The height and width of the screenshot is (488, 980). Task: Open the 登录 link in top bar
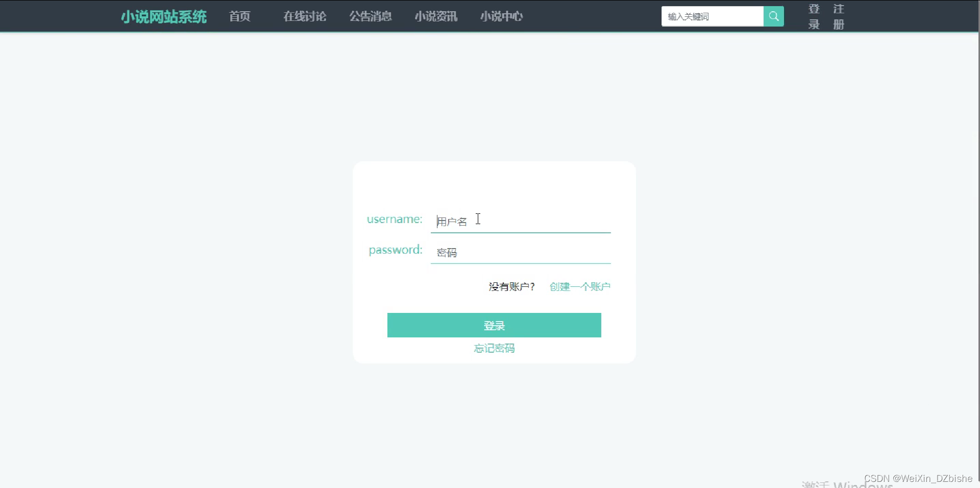[x=814, y=16]
